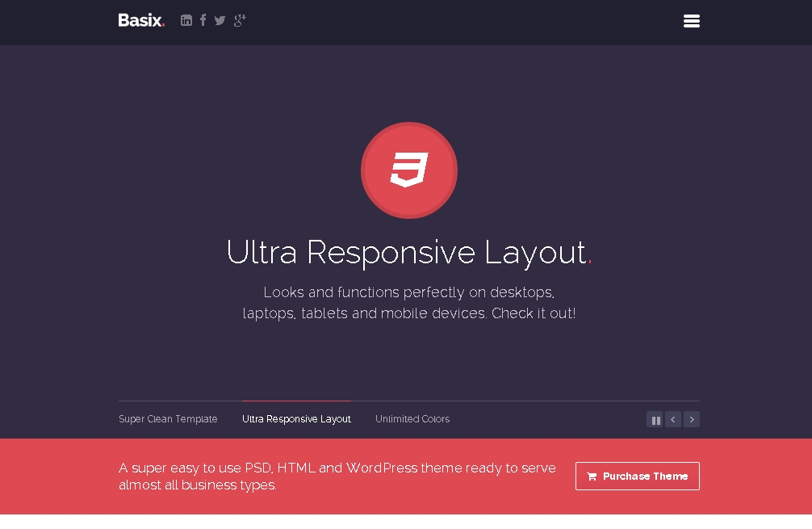812x529 pixels.
Task: Click the Google Plus icon
Action: click(x=240, y=20)
